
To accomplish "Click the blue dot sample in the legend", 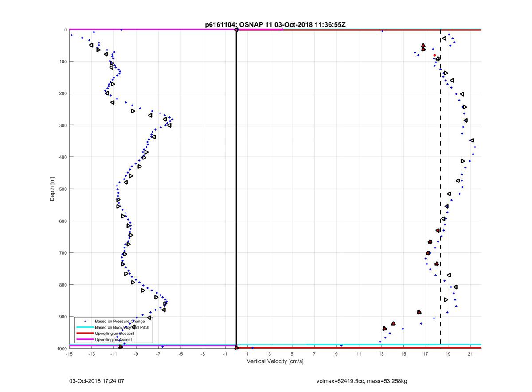I will click(84, 321).
